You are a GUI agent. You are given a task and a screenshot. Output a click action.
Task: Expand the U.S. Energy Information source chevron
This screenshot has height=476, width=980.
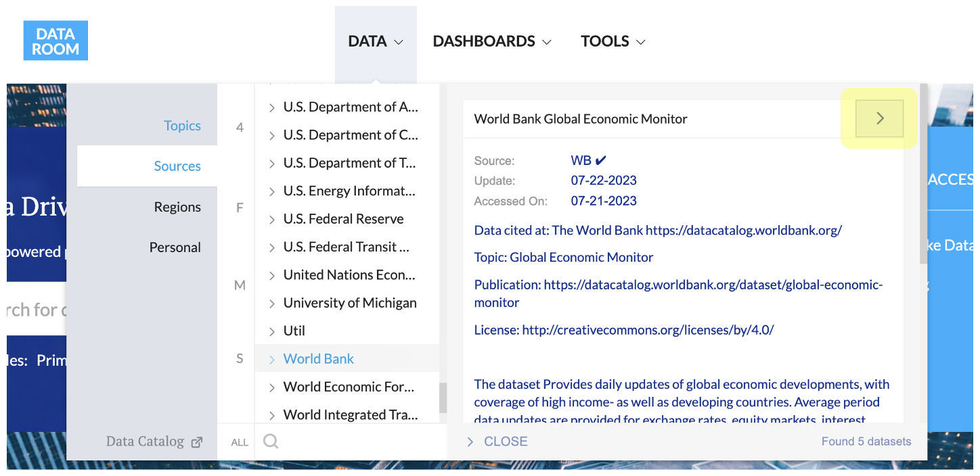271,191
